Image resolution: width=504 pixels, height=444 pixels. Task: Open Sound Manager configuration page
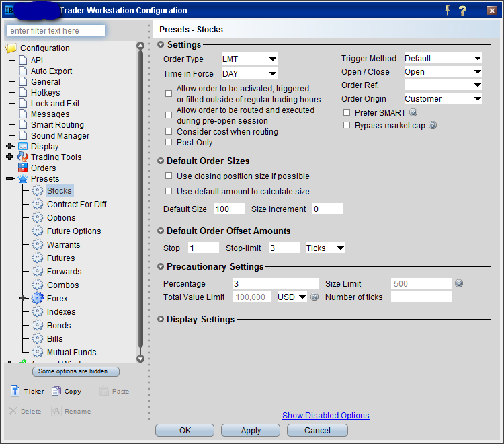point(60,136)
